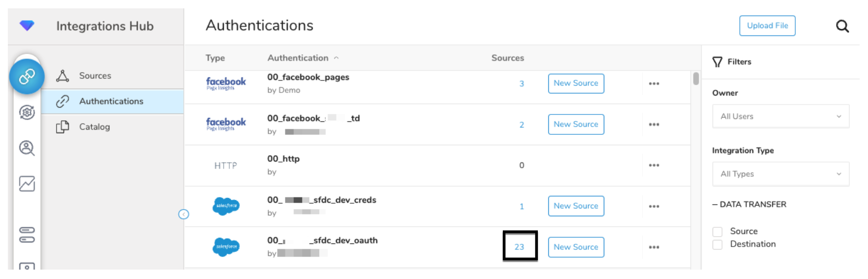The height and width of the screenshot is (279, 868).
Task: Click the Upload File button
Action: (x=767, y=26)
